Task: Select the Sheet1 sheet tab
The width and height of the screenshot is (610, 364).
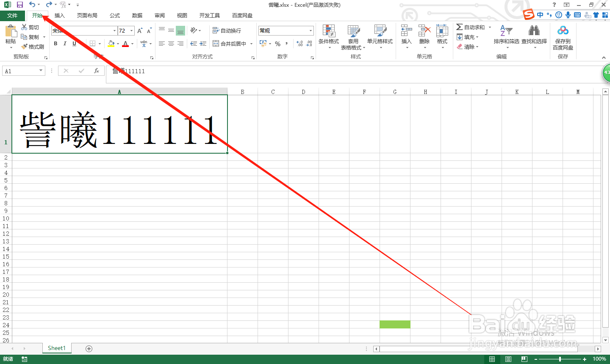Action: 57,348
